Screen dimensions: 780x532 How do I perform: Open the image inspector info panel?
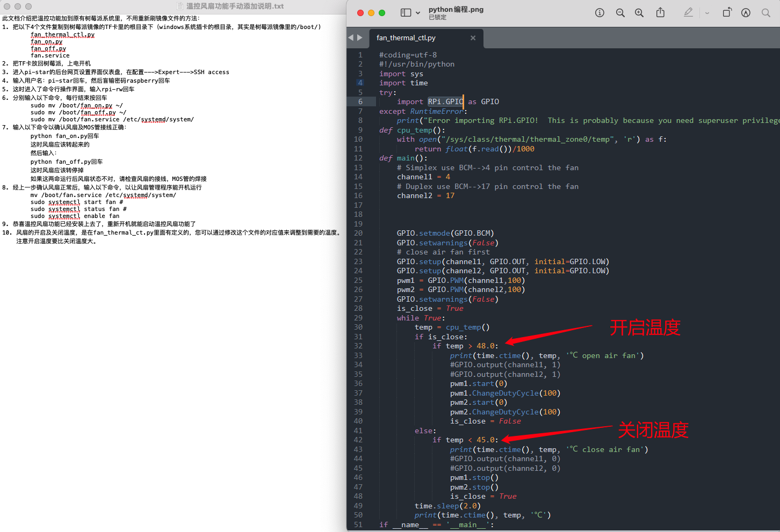[x=600, y=13]
